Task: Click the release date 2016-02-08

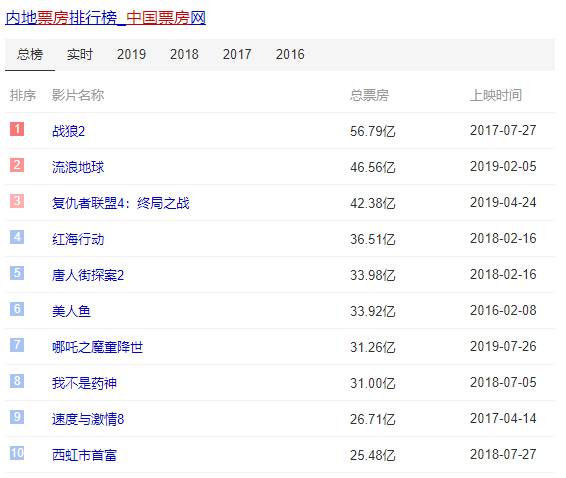Action: click(503, 310)
